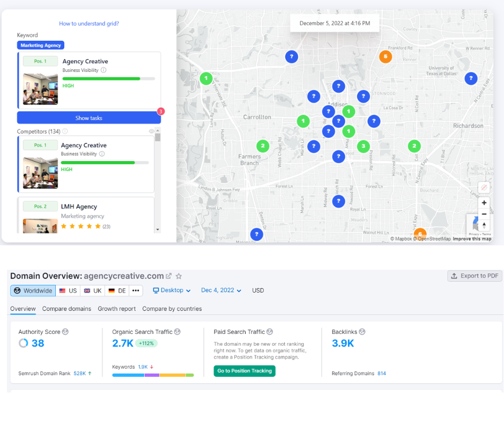Click the Show tasks button

point(88,118)
